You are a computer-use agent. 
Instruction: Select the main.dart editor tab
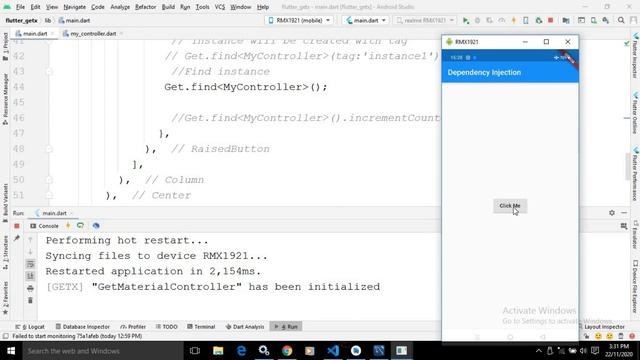pos(35,33)
